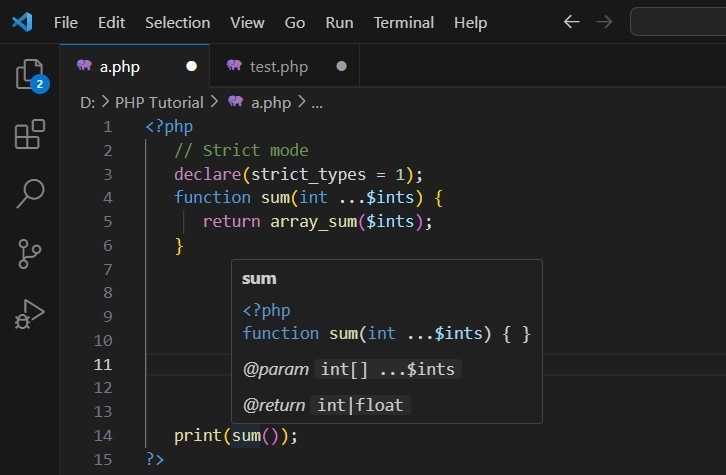
Task: Navigate forward with the right arrow
Action: click(x=603, y=22)
